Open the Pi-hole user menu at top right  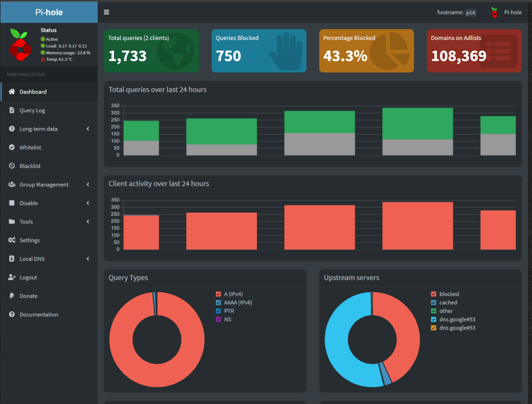(506, 12)
